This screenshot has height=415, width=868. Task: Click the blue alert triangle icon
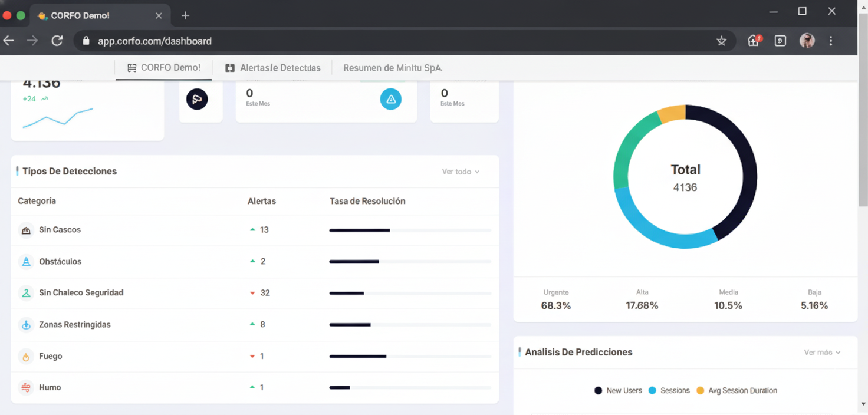pos(390,99)
